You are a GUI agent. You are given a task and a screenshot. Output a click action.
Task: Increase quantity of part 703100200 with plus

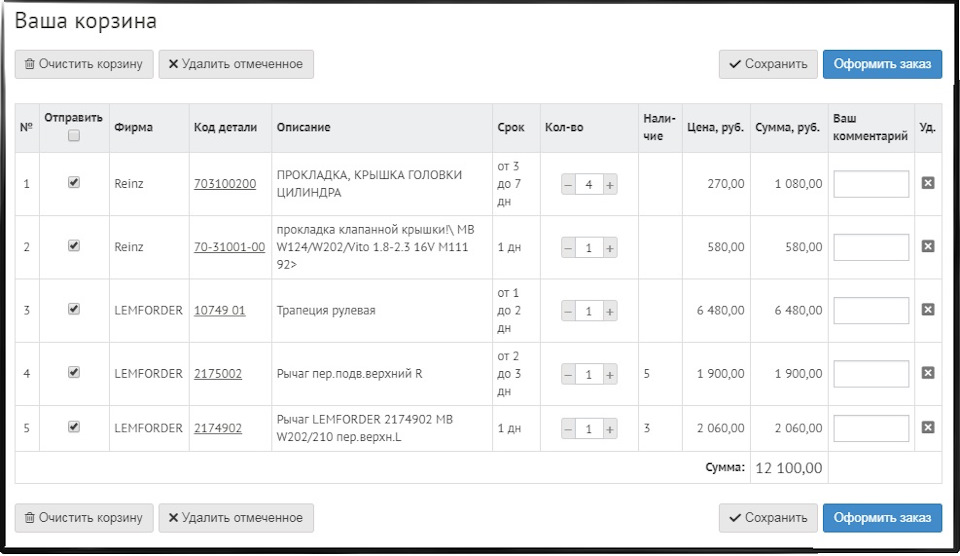click(610, 185)
